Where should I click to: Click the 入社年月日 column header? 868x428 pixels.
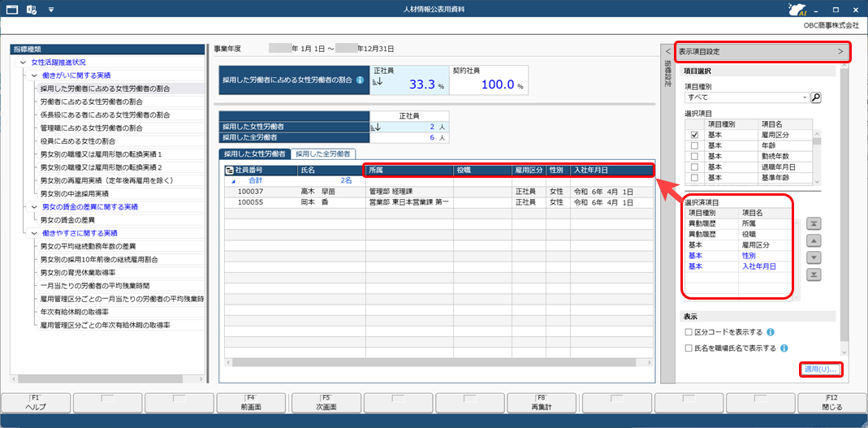click(x=611, y=170)
